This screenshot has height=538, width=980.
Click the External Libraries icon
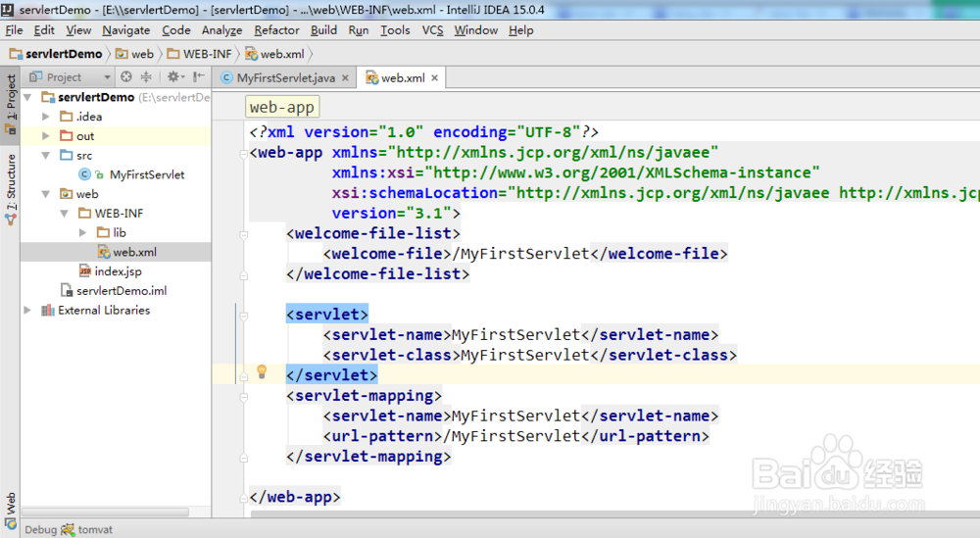47,310
